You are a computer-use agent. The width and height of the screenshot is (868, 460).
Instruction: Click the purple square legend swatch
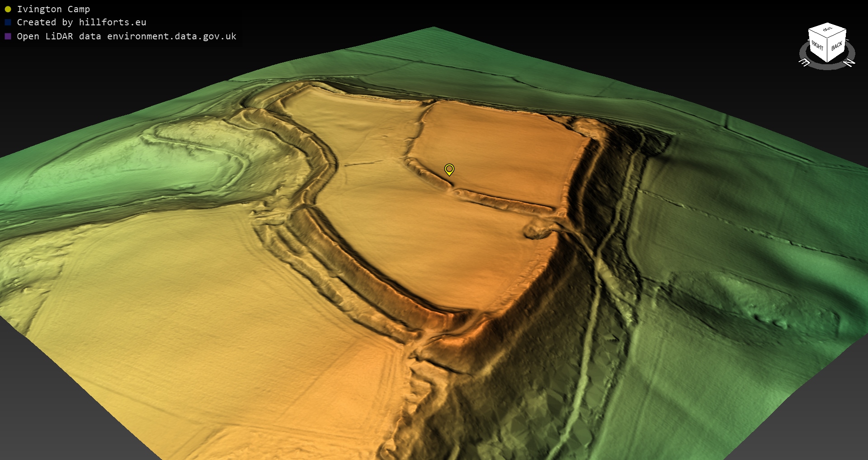(x=8, y=36)
